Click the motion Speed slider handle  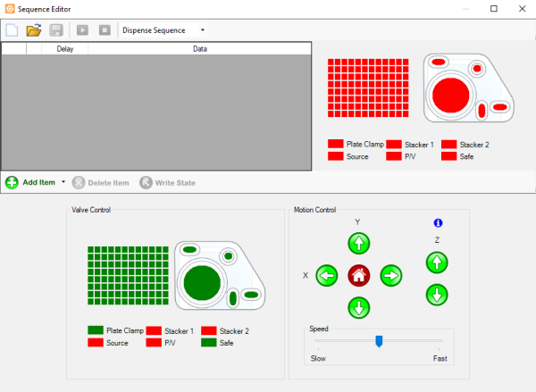[379, 340]
